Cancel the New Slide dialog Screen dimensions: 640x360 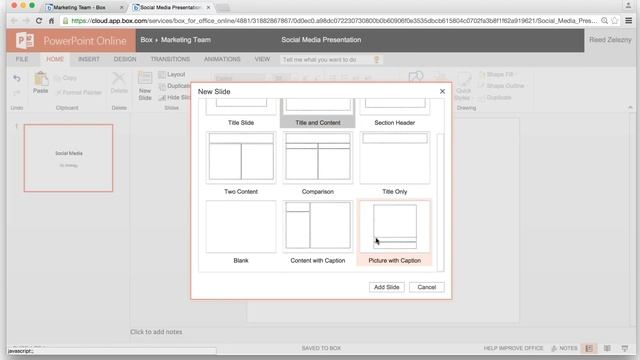point(427,287)
